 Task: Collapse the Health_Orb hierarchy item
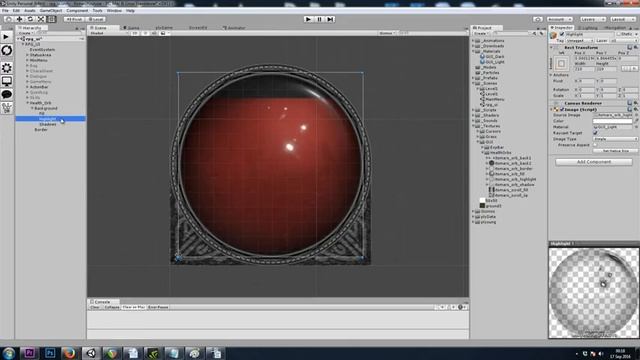(28, 103)
